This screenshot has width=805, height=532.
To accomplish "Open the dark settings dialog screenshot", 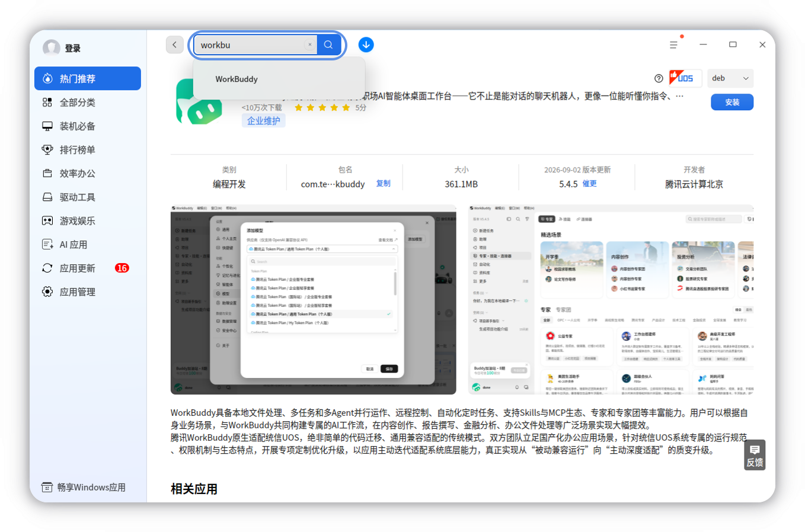I will (x=314, y=300).
